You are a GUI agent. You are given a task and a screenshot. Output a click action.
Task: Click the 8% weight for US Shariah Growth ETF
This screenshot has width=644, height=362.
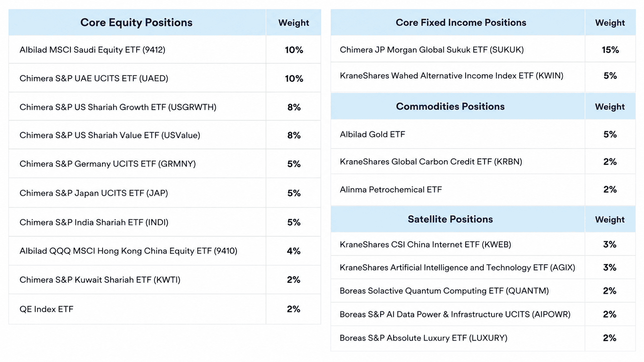pos(294,107)
